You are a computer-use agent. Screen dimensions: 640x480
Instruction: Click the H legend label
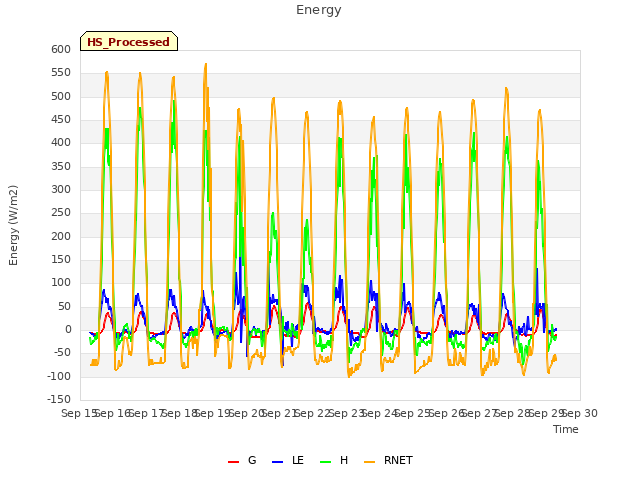point(344,460)
